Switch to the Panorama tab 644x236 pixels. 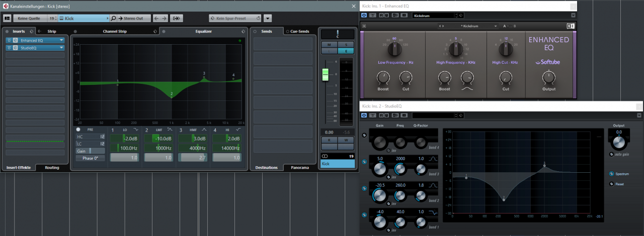click(x=300, y=167)
